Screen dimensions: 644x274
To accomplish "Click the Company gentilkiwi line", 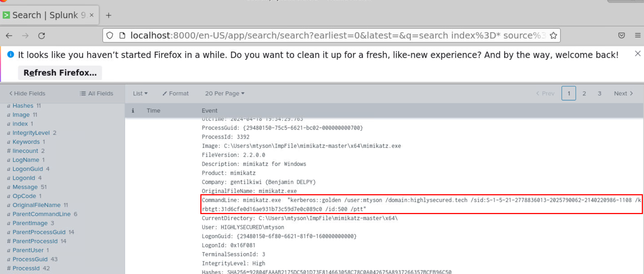I will 258,182.
